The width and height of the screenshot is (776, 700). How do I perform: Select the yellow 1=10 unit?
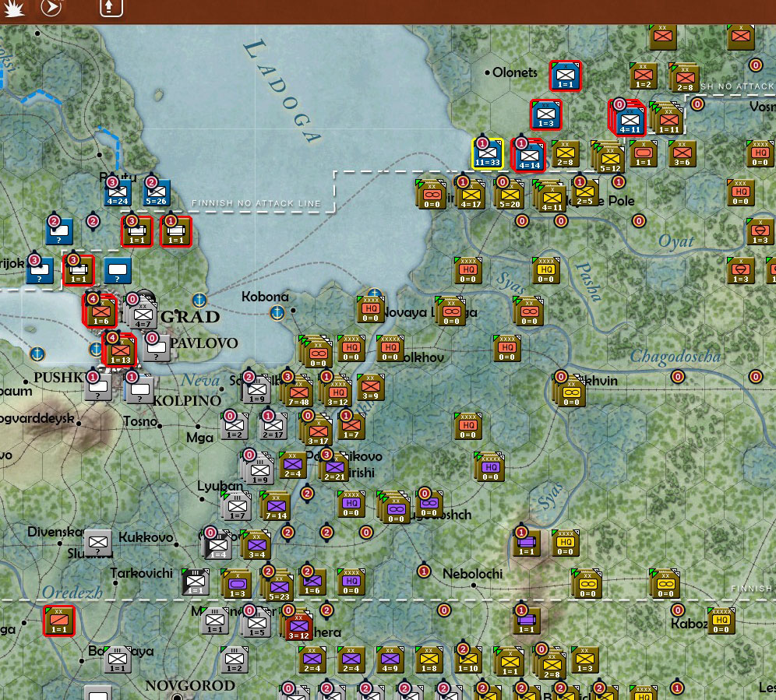[x=467, y=660]
